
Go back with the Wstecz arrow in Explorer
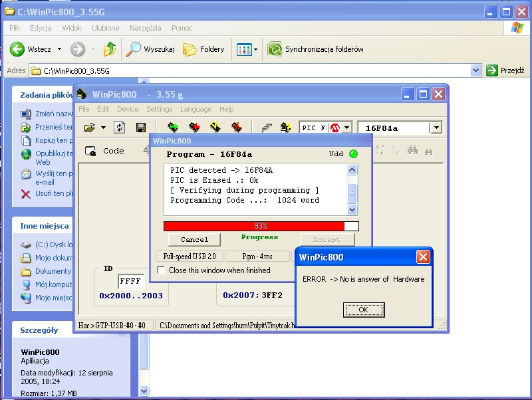point(17,49)
